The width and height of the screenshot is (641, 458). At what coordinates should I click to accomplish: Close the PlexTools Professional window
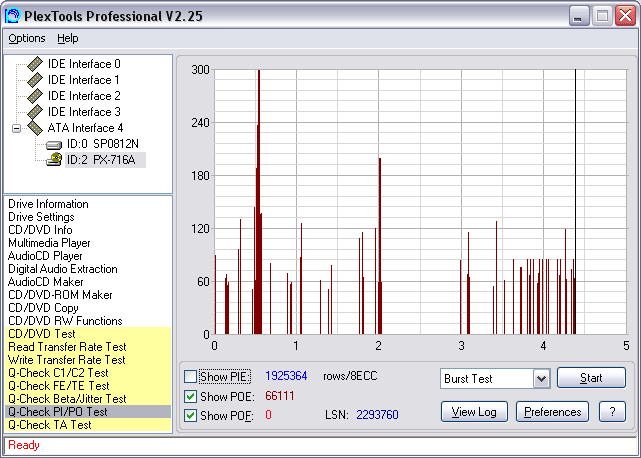pyautogui.click(x=625, y=16)
